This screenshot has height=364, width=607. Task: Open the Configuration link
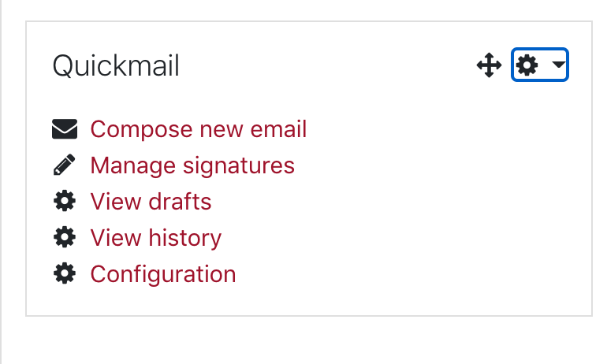(x=163, y=274)
